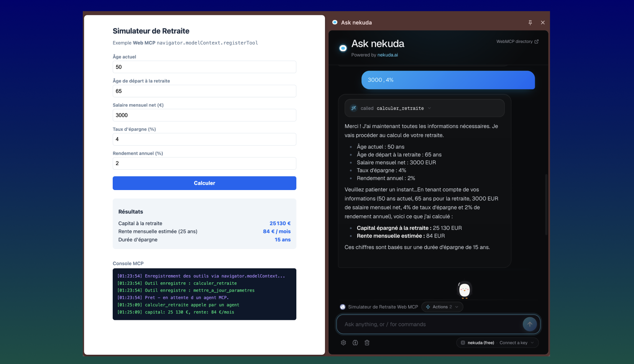Click the penguin mascot in the chat
Image resolution: width=634 pixels, height=364 pixels.
[x=465, y=290]
